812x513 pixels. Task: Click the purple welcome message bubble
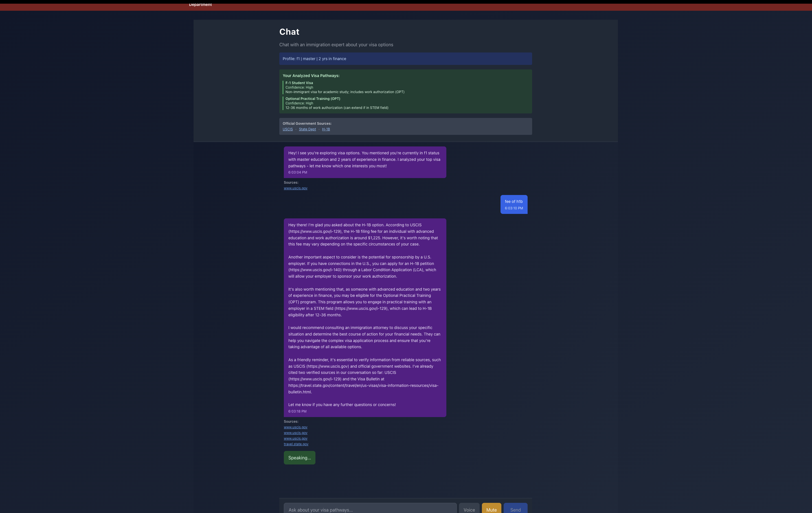pos(365,162)
